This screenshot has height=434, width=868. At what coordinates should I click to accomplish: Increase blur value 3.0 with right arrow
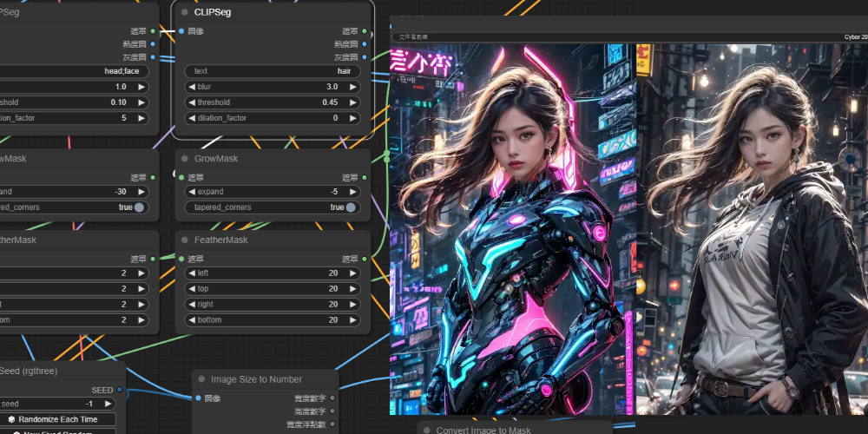352,87
